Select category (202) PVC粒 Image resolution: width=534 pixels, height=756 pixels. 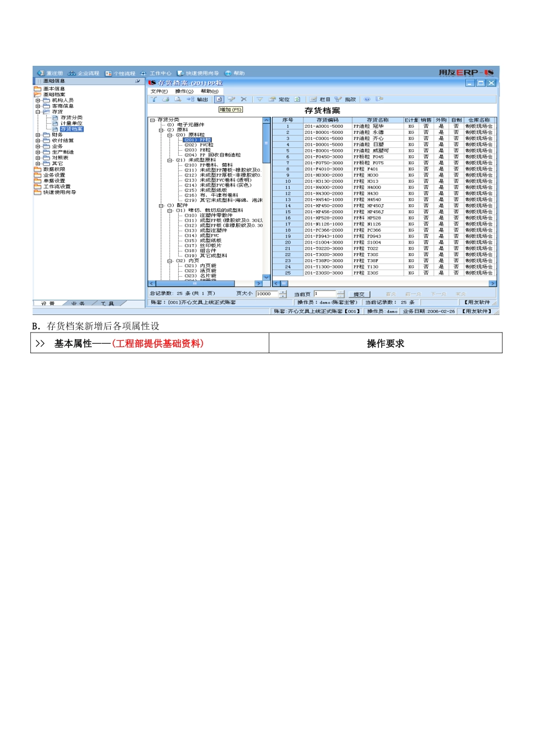199,145
